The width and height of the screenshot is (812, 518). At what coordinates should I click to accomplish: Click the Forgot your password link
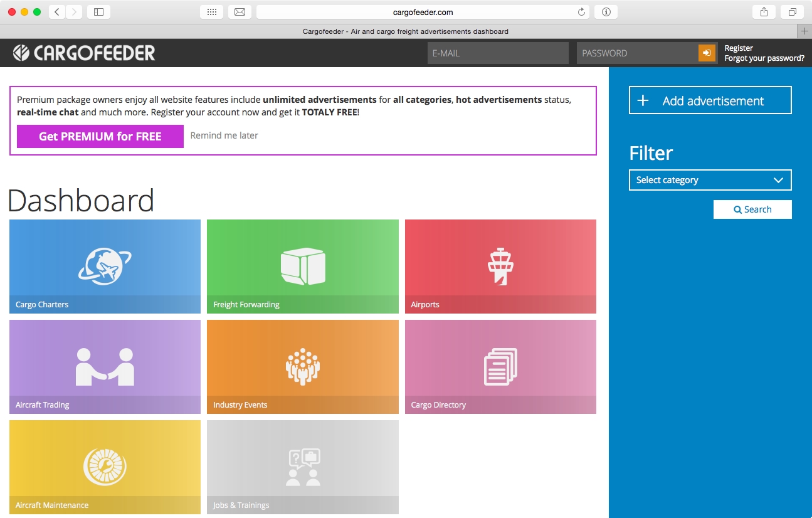(x=764, y=58)
